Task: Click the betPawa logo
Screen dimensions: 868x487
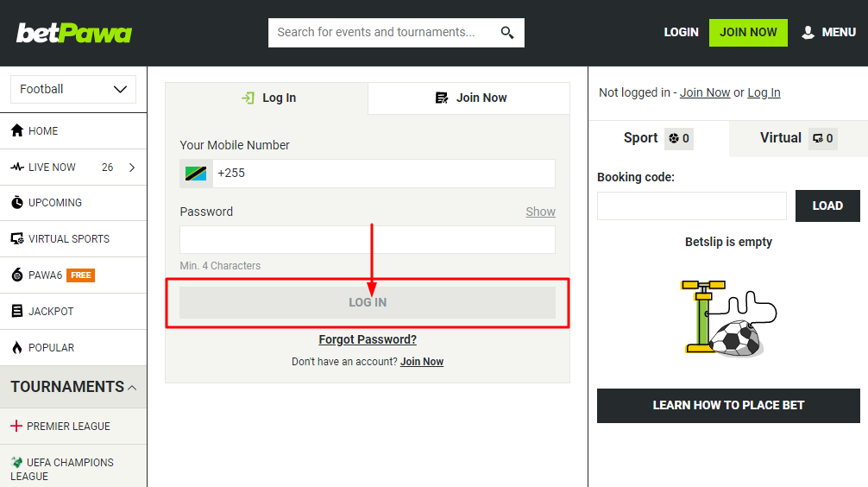Action: [74, 33]
